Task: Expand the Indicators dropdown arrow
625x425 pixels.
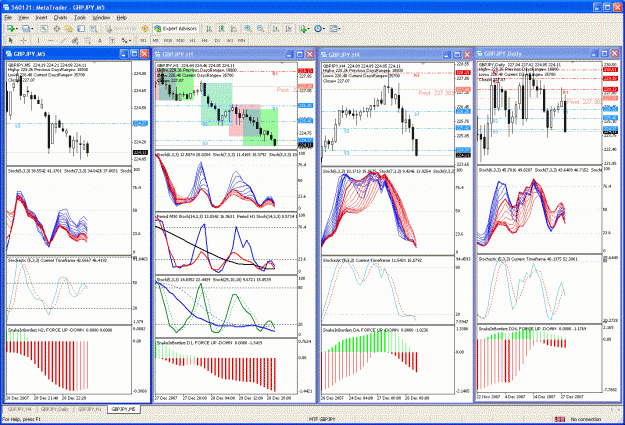Action: [x=309, y=29]
